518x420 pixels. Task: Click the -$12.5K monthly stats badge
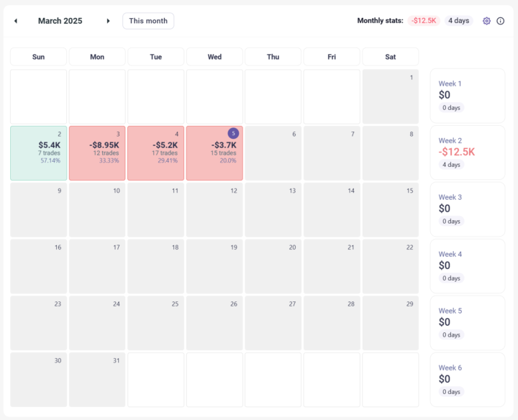pos(424,20)
